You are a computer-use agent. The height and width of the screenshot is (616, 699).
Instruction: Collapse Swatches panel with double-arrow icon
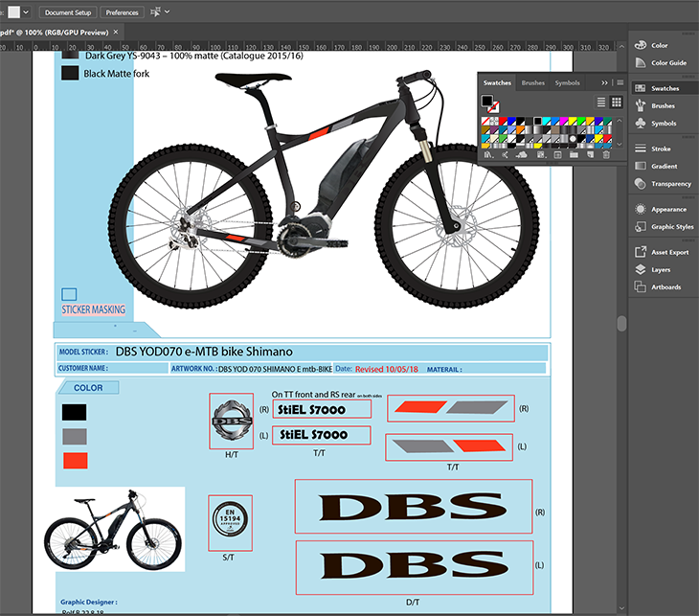coord(604,82)
